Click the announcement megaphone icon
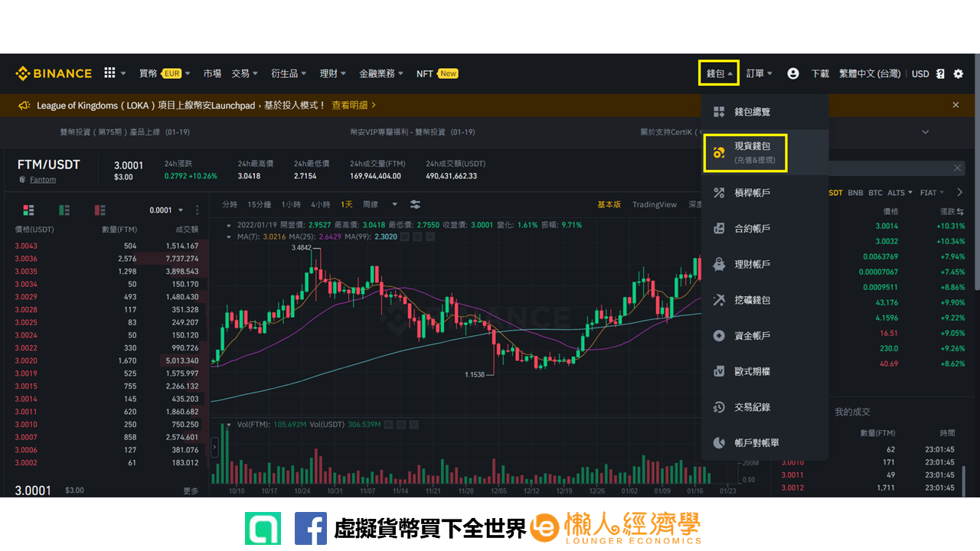Screen dimensions: 980x551 point(24,105)
